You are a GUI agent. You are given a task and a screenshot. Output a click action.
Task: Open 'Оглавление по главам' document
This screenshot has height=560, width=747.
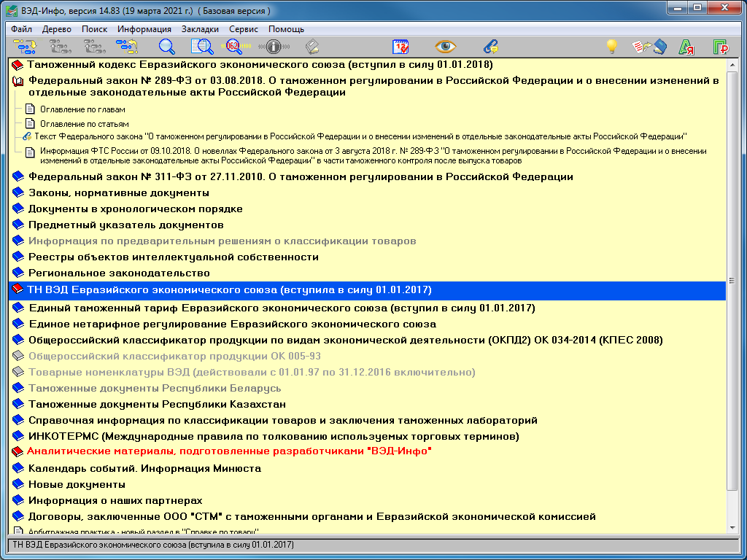[x=82, y=109]
